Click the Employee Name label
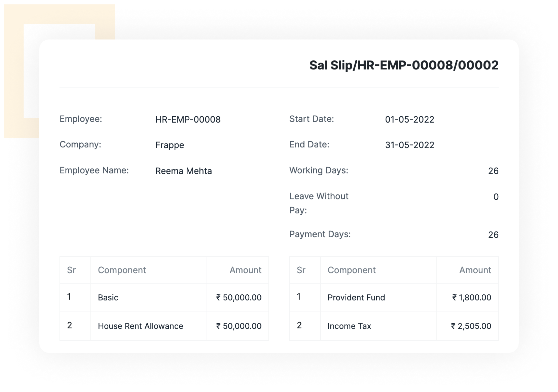Screen dimensions: 558x392 (94, 170)
